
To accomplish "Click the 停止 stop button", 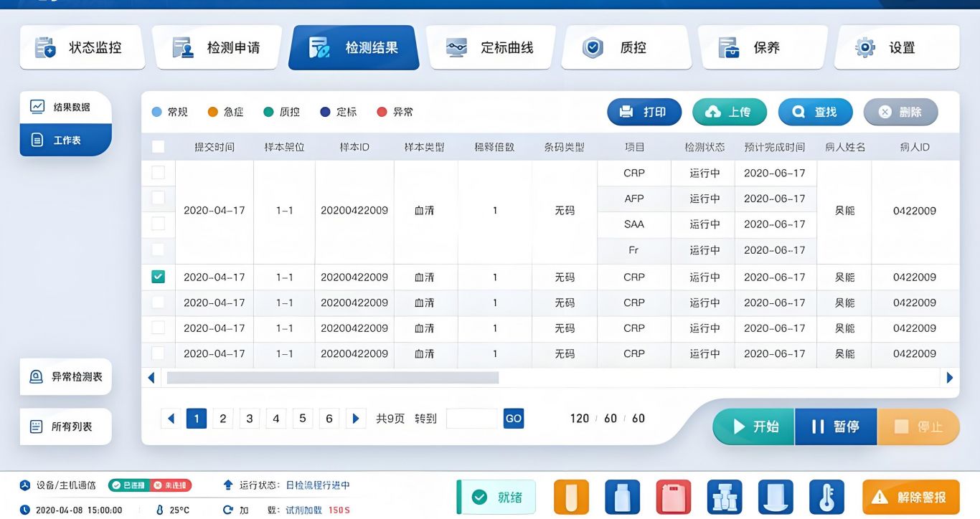I will click(918, 427).
